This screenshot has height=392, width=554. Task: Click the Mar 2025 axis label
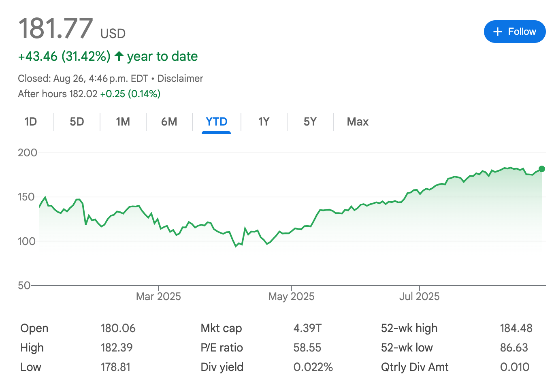158,296
